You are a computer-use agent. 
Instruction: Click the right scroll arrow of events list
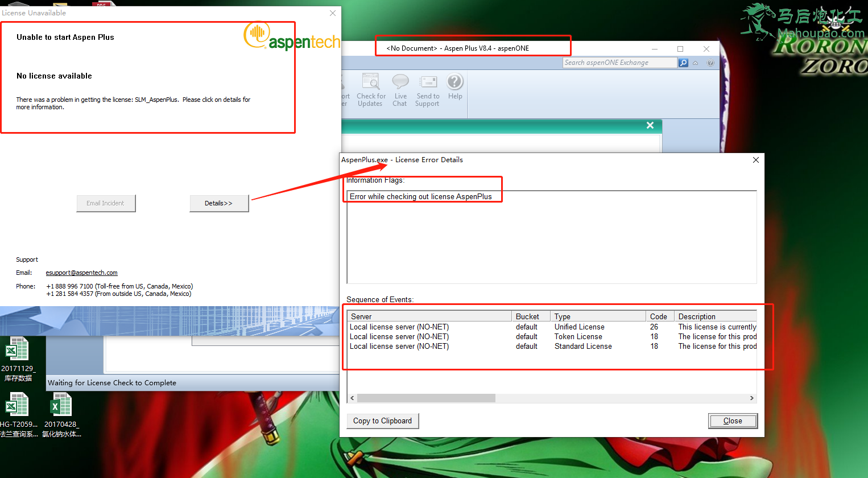752,398
